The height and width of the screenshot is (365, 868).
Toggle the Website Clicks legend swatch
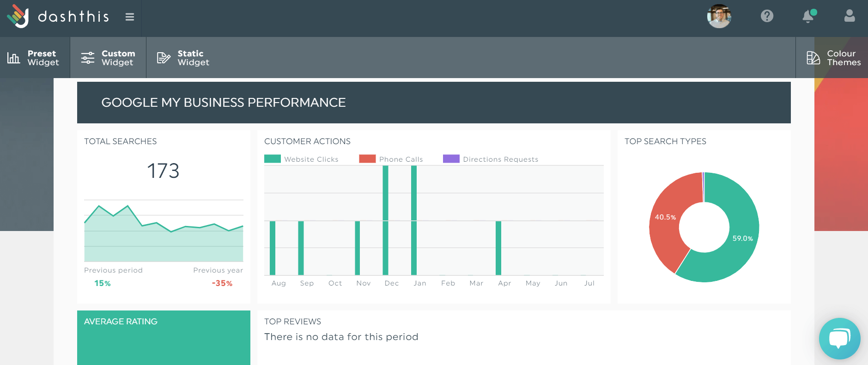273,159
